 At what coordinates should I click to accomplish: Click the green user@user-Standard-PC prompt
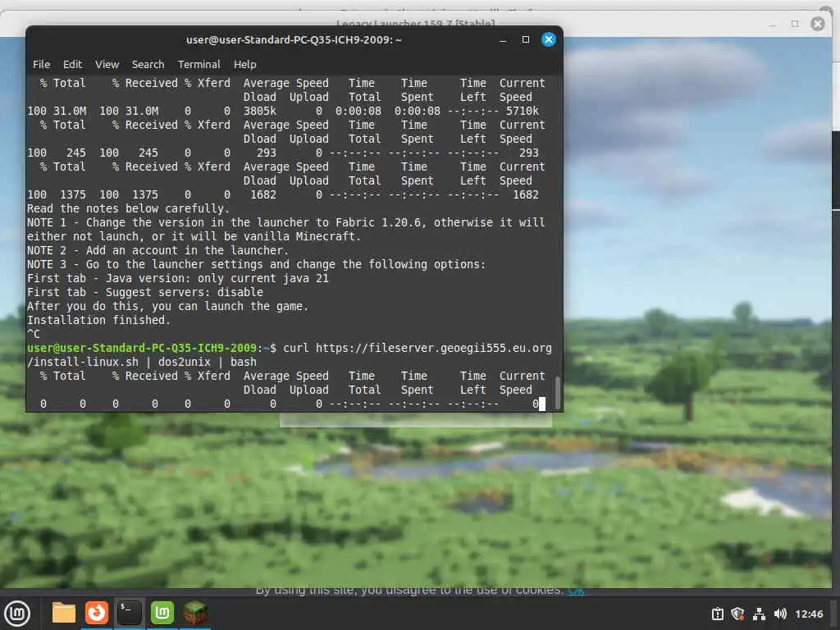point(142,348)
